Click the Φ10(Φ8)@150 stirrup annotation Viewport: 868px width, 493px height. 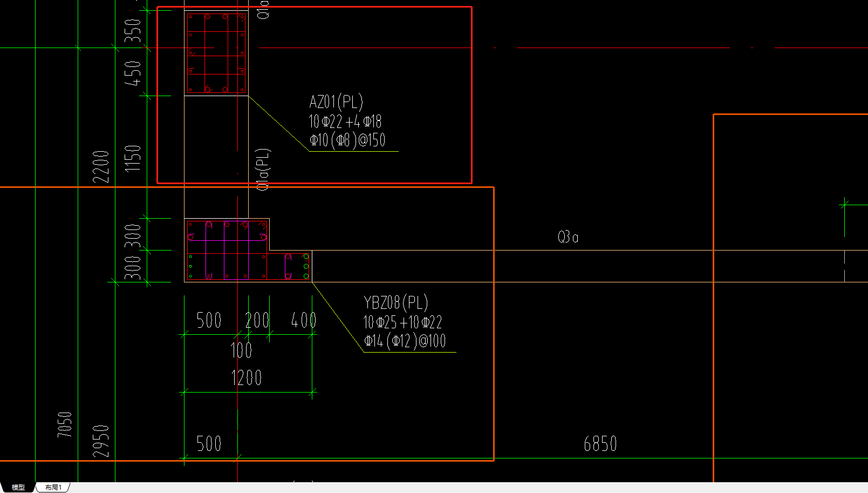347,140
